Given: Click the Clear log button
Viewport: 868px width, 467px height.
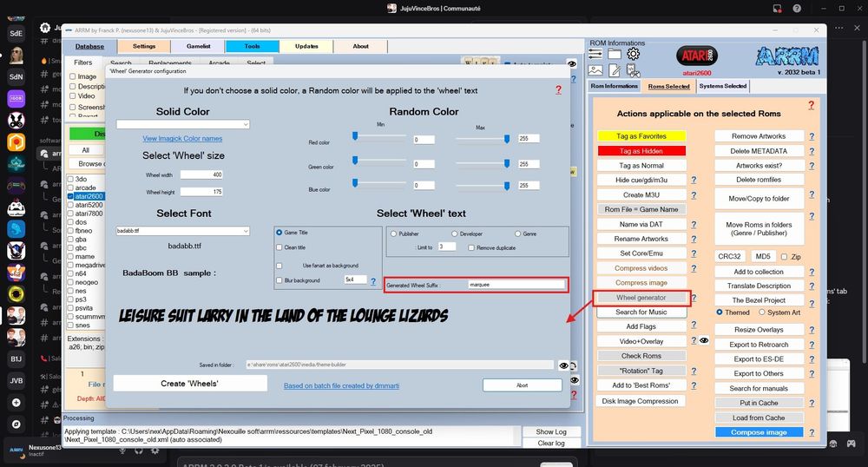Looking at the screenshot, I should [x=551, y=444].
